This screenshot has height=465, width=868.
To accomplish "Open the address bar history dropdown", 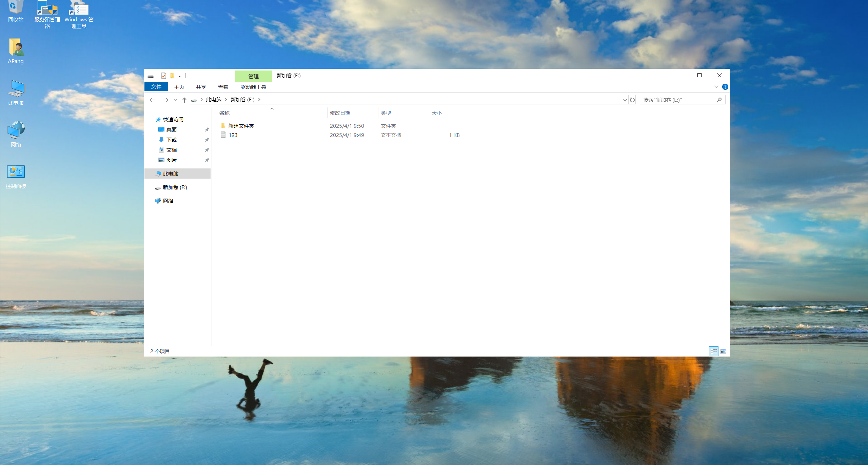I will point(625,100).
